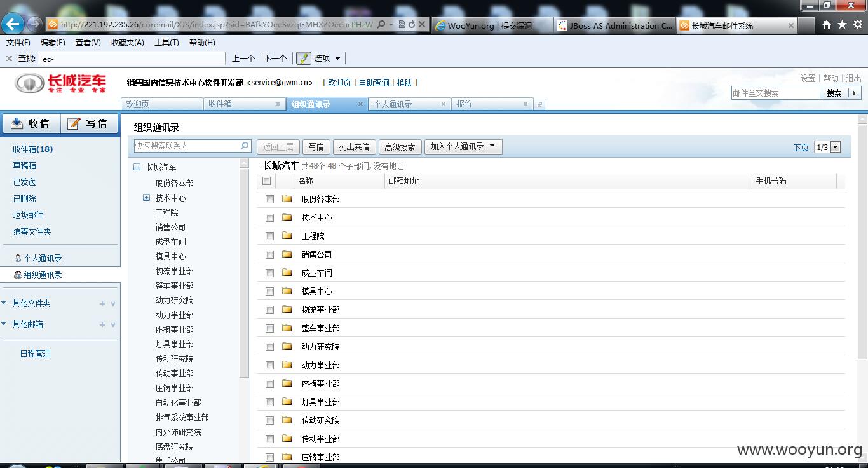Click the refresh icon in address bar
The height and width of the screenshot is (468, 868).
pos(412,24)
